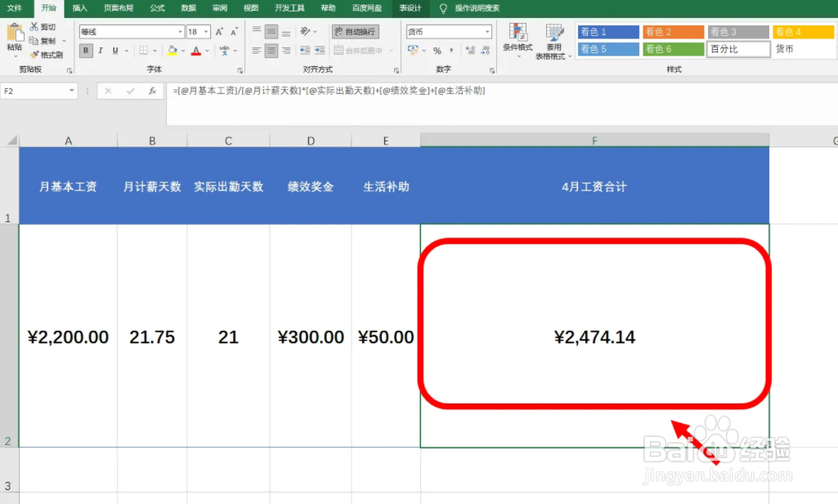Click the Increase Decimal icon

tap(468, 49)
